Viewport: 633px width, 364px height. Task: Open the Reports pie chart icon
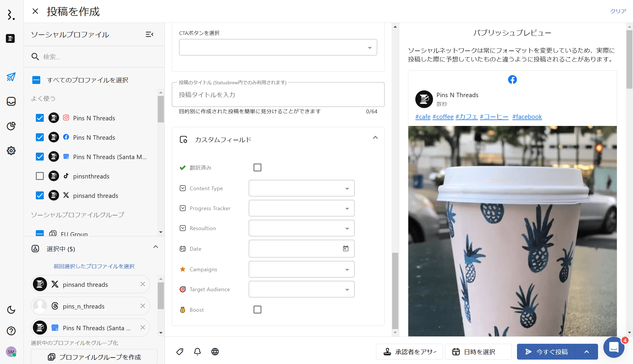coord(11,126)
